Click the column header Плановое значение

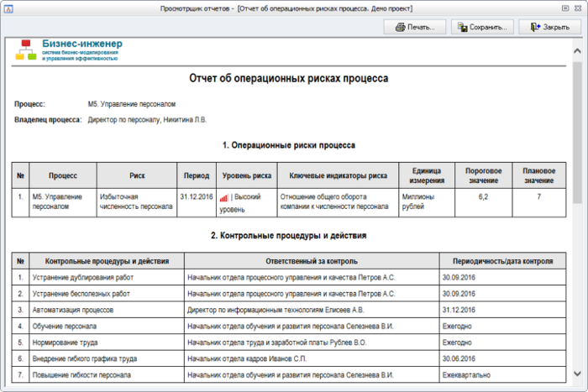(x=539, y=175)
